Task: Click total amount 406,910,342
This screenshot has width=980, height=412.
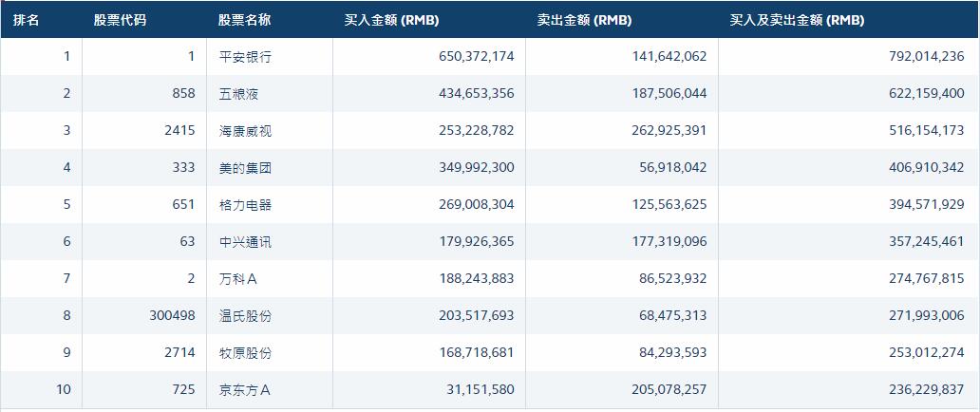Action: click(926, 167)
